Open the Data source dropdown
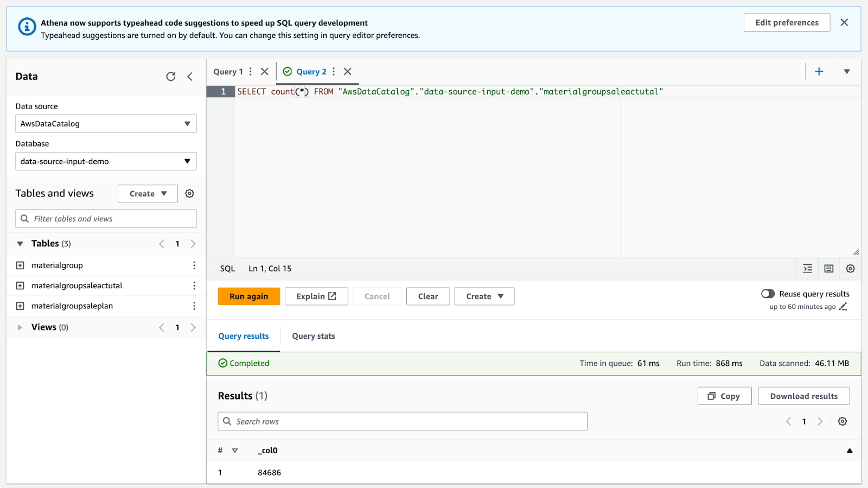 coord(106,124)
